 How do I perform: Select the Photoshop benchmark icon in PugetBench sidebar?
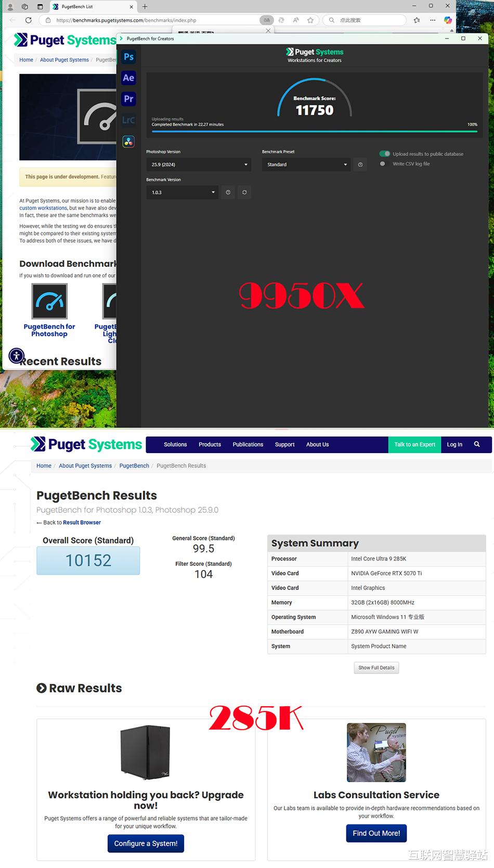(128, 57)
